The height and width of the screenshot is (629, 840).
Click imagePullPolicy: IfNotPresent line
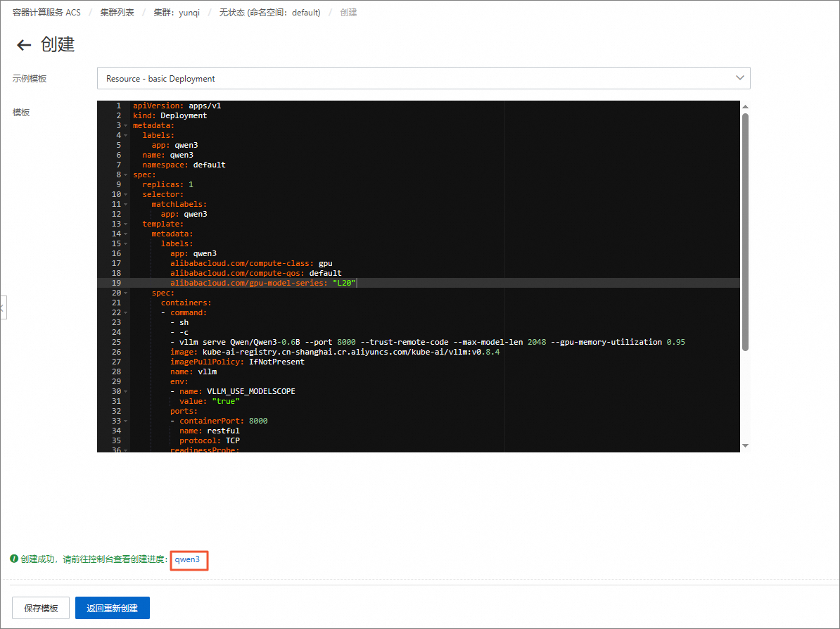coord(237,362)
